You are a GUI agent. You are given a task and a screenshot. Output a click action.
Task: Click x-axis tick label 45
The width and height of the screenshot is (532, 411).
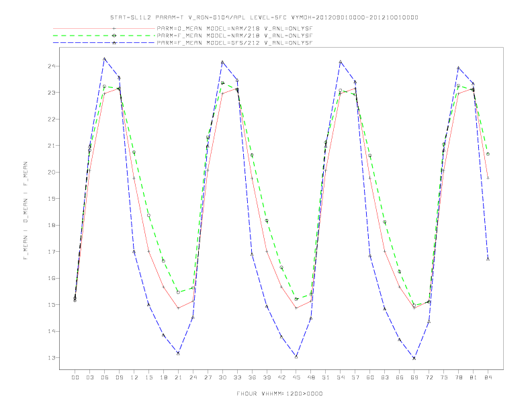click(296, 377)
